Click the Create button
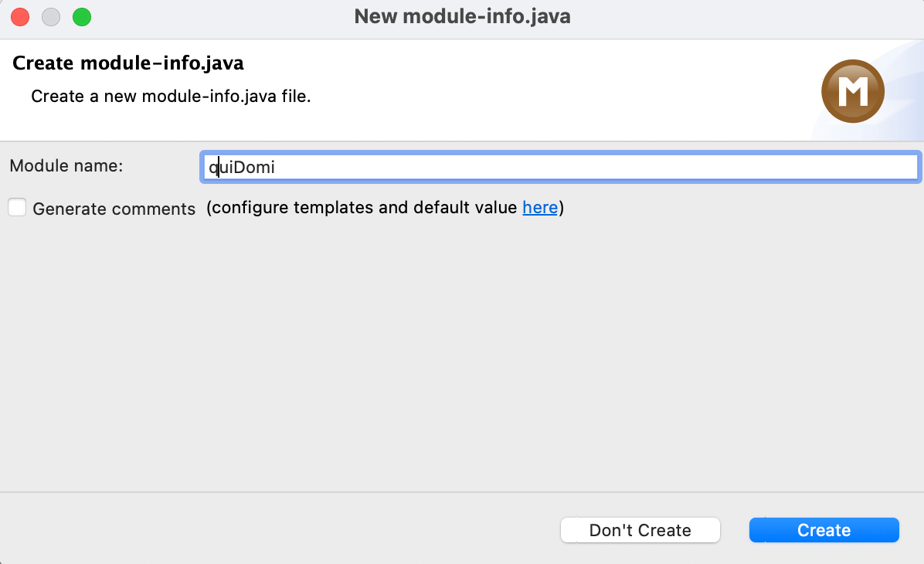This screenshot has width=924, height=564. click(x=824, y=530)
